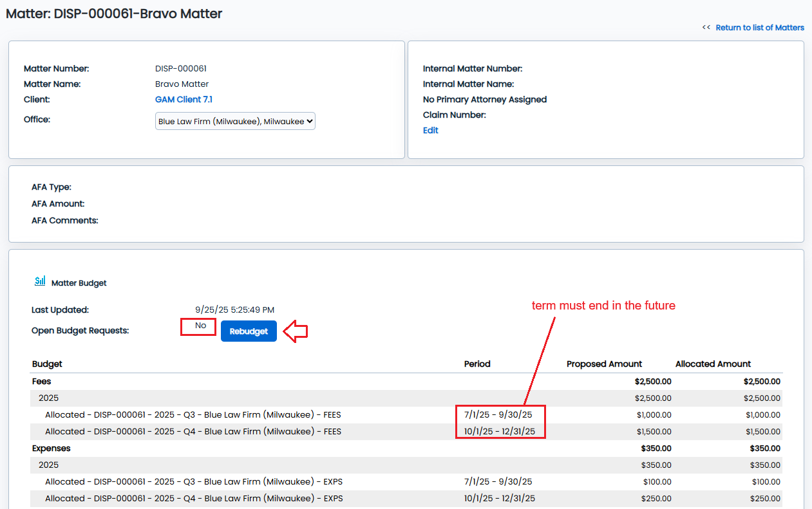The width and height of the screenshot is (812, 509).
Task: Click the red arrow pointing at Rebudget
Action: [296, 331]
